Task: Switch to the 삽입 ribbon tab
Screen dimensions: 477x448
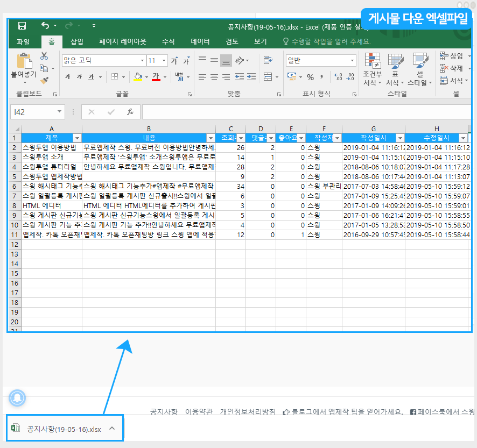Action: point(77,41)
